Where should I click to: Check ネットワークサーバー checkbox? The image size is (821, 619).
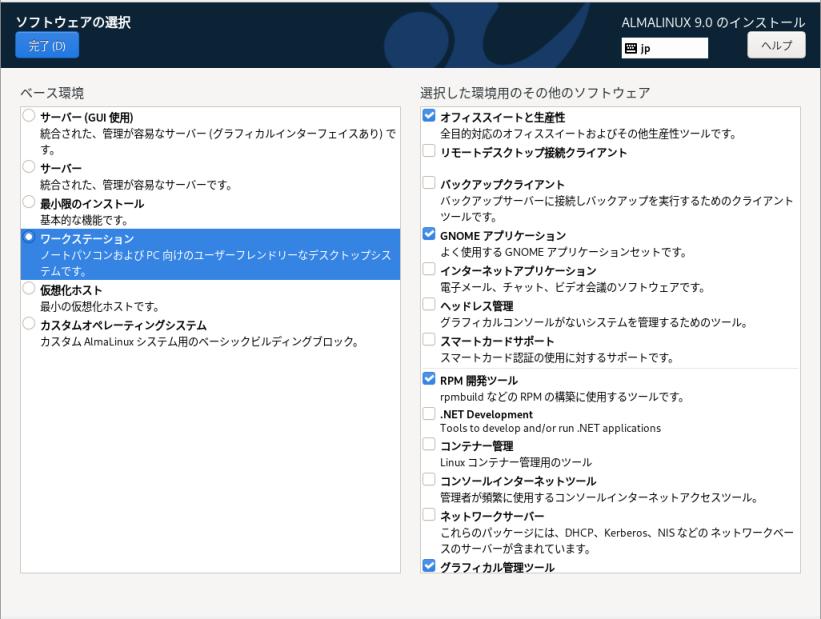[429, 515]
